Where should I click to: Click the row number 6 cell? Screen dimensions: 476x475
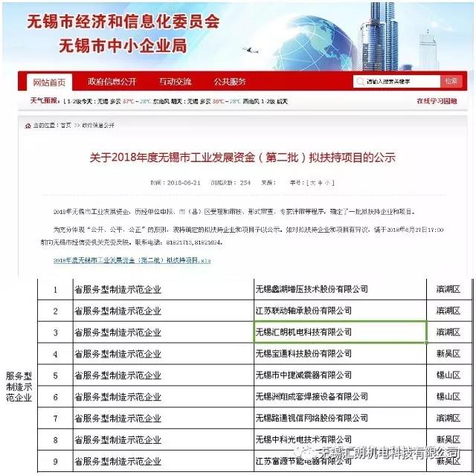(x=55, y=397)
